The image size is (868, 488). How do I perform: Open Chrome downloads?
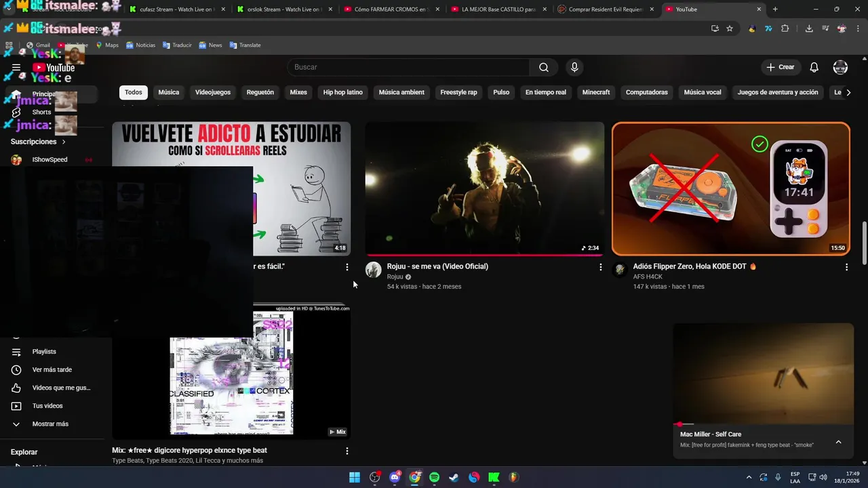click(809, 28)
